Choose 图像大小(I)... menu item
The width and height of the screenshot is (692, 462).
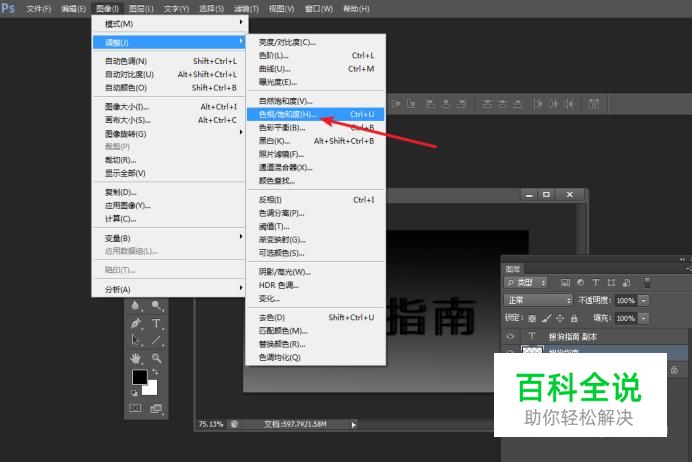point(170,107)
